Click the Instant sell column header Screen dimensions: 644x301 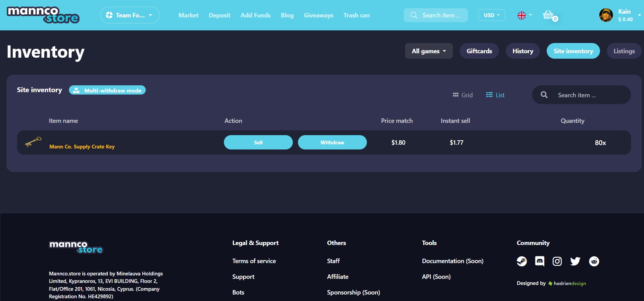pos(455,120)
